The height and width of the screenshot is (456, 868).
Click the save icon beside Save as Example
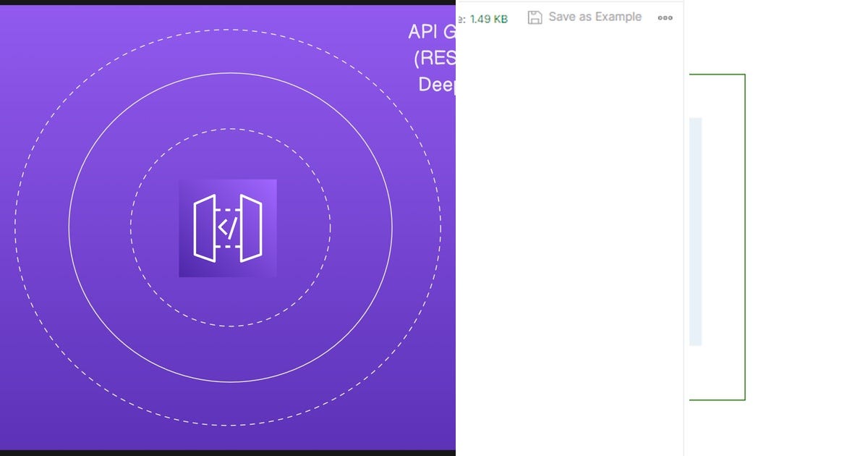tap(535, 17)
